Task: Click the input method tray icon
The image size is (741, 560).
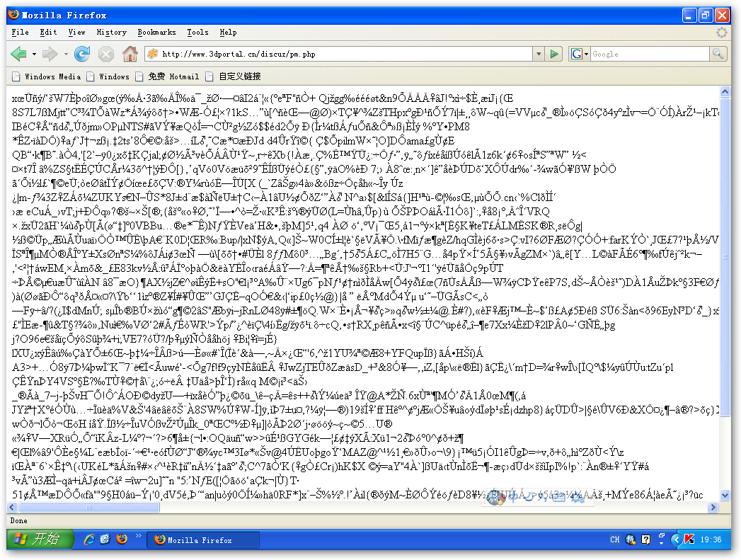Action: point(631,539)
